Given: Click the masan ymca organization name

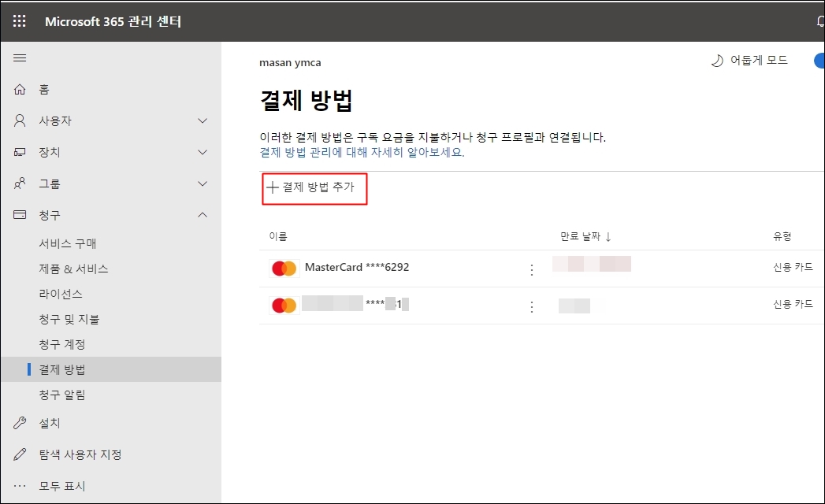Looking at the screenshot, I should tap(290, 62).
